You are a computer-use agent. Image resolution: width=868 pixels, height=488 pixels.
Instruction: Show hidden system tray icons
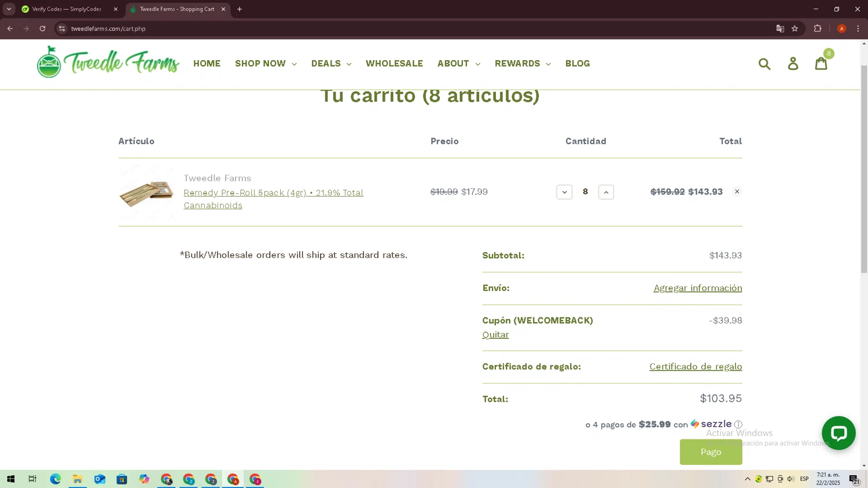click(748, 479)
